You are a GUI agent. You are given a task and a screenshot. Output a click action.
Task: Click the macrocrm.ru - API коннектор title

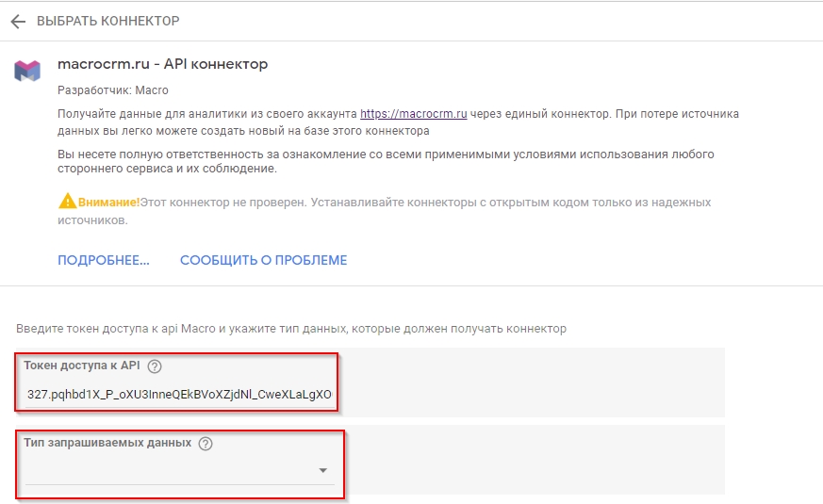coord(163,65)
